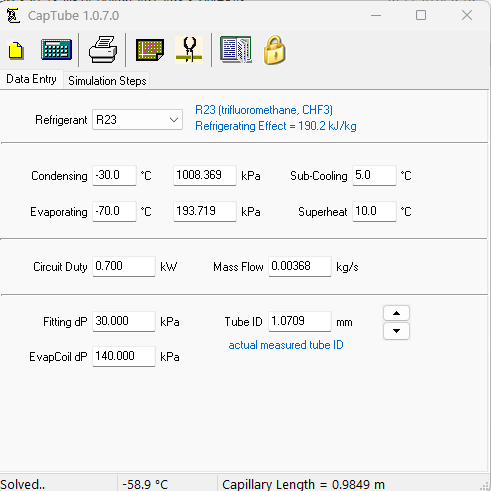Click the Fitting dP field 30.000

coord(124,321)
